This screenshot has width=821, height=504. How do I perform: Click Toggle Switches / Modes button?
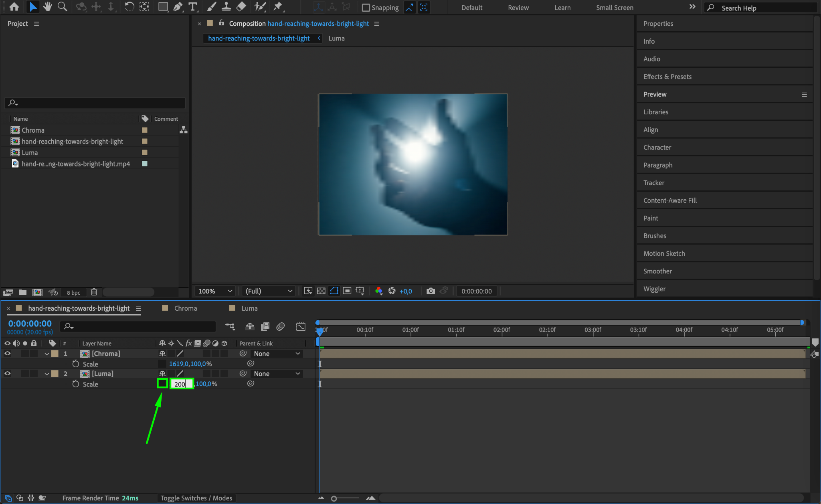coord(196,498)
